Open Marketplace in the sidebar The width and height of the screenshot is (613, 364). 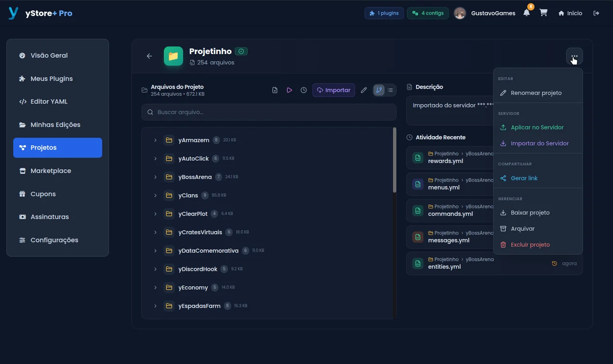point(57,171)
